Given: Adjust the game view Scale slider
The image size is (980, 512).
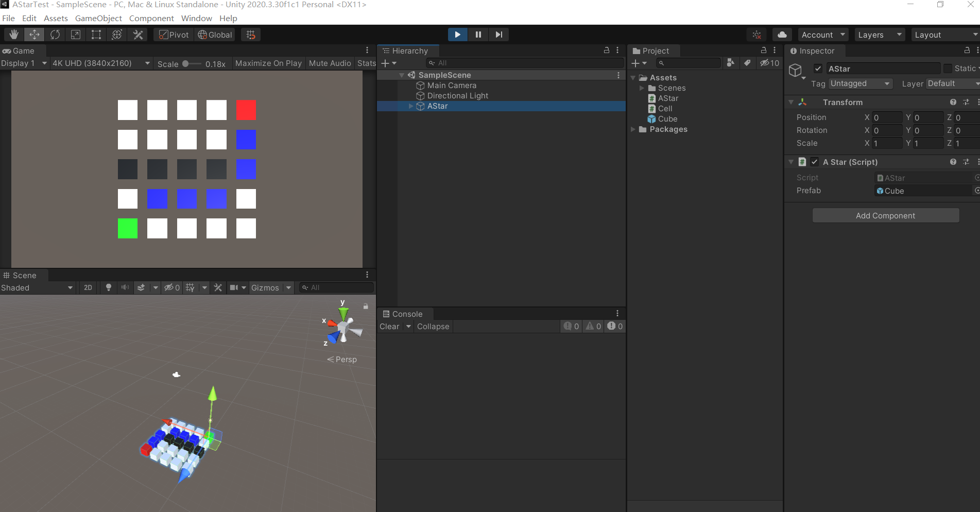Looking at the screenshot, I should 192,63.
